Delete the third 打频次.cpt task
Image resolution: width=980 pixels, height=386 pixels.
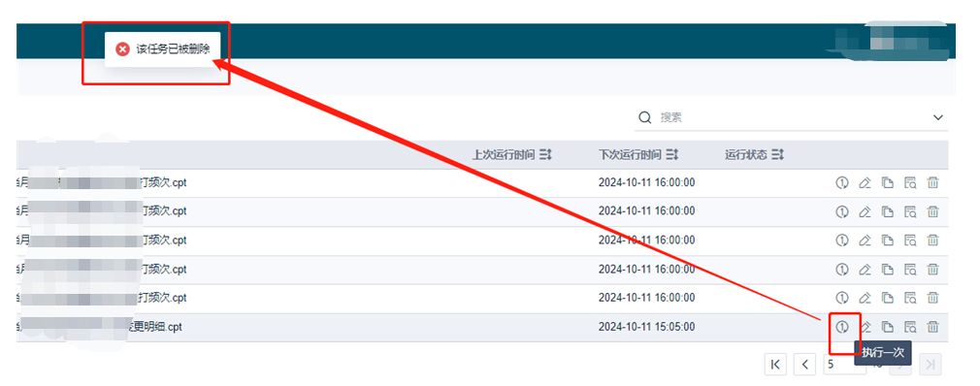click(932, 241)
